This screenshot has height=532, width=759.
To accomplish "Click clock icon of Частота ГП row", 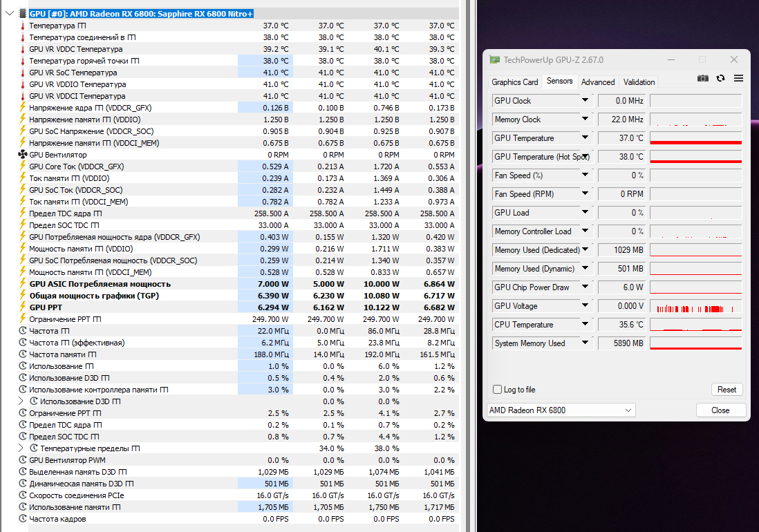I will click(22, 331).
